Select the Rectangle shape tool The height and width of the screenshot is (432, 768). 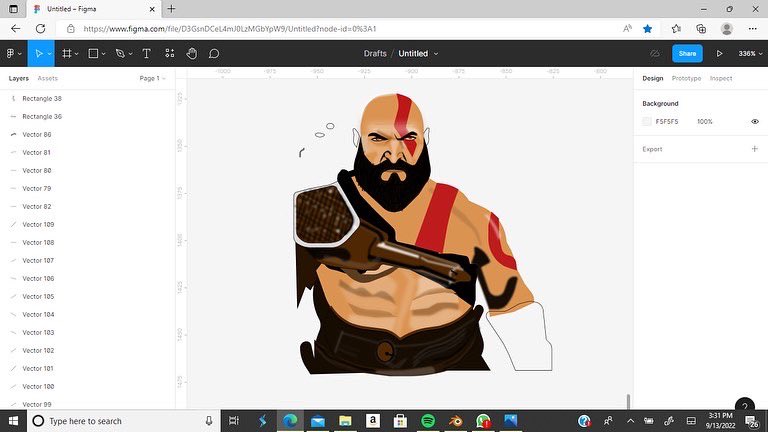coord(93,53)
